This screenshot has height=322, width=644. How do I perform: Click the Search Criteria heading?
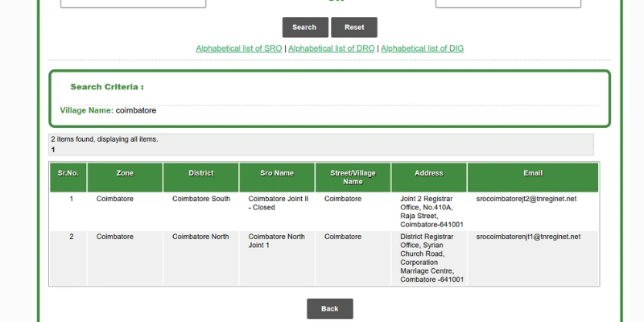pos(107,87)
